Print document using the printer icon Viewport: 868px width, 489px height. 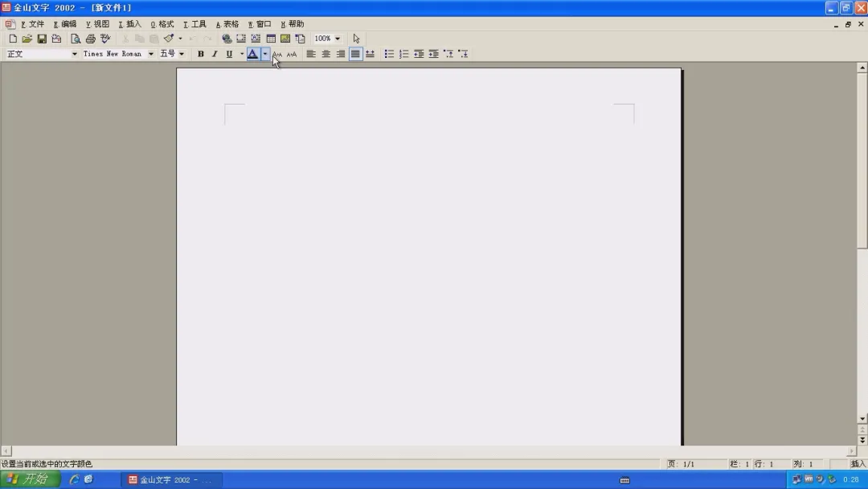(x=90, y=39)
